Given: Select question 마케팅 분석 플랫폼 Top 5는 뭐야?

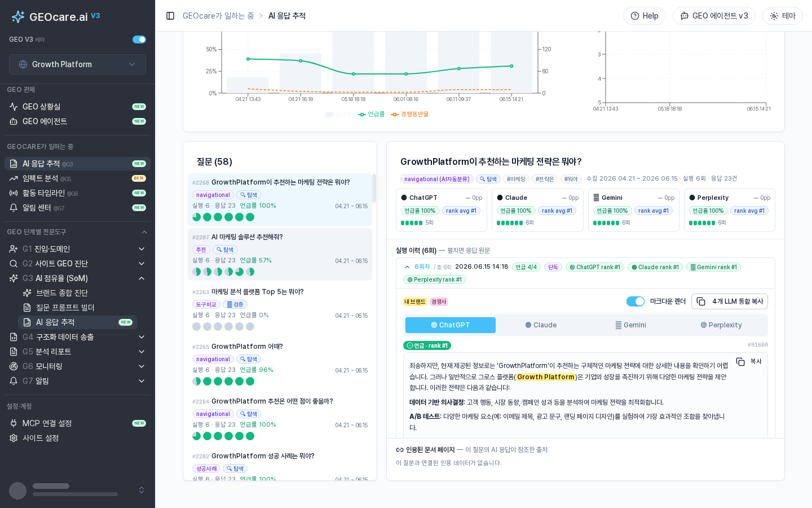Looking at the screenshot, I should point(280,309).
